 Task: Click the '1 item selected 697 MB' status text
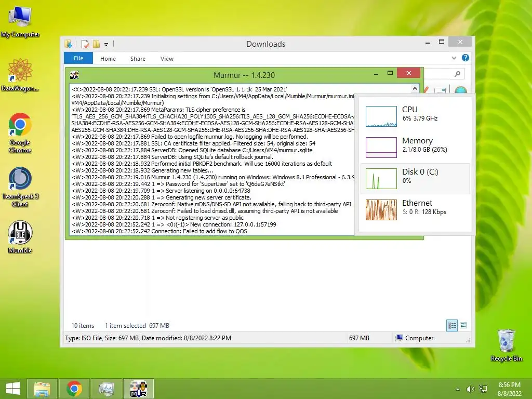coord(137,326)
